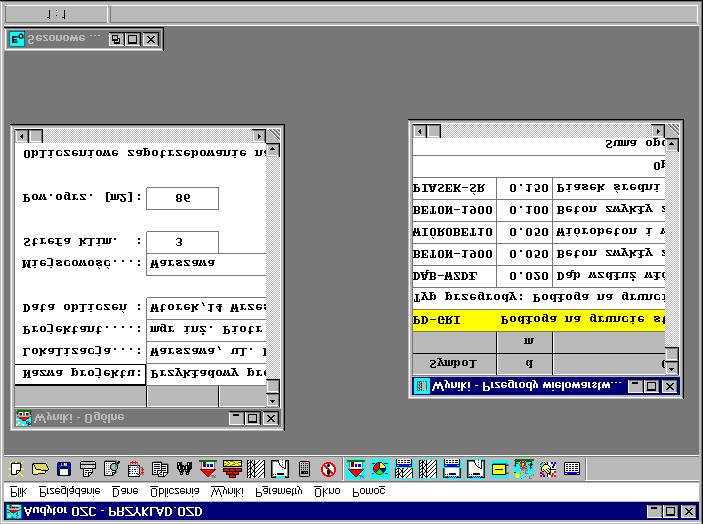Click horizontal scrollbar right arrow in Wyniki - Ogólne
This screenshot has width=703, height=524.
point(259,136)
